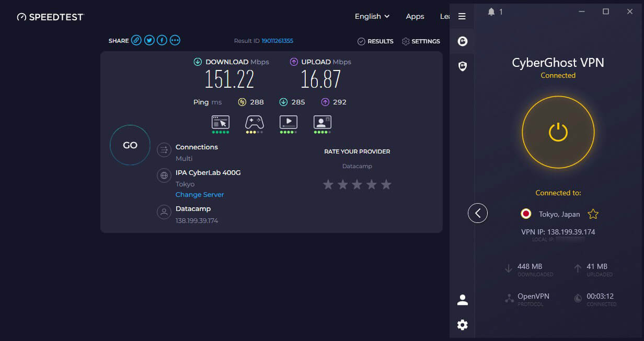Open CyberGhost settings gear

tap(462, 324)
